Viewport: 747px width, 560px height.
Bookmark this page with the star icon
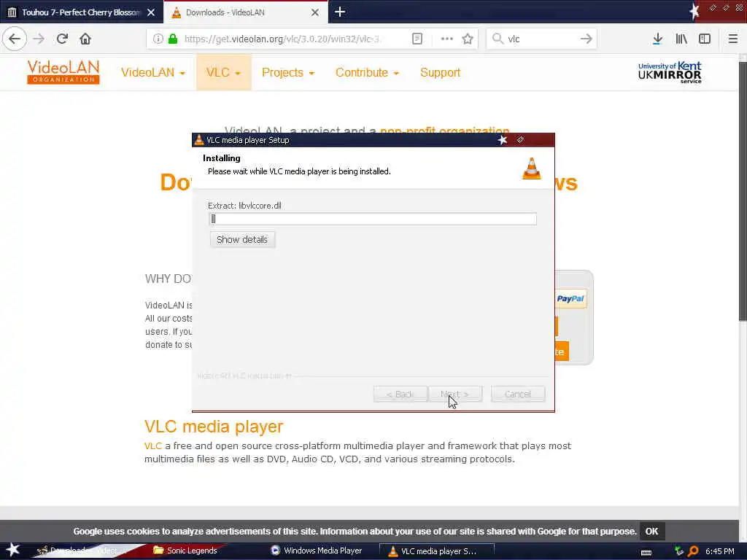468,39
